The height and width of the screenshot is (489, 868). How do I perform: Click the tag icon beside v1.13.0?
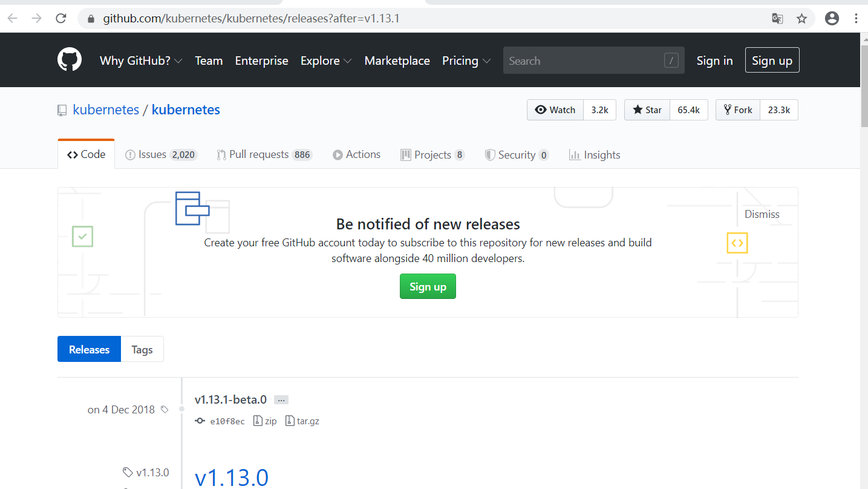click(x=128, y=472)
